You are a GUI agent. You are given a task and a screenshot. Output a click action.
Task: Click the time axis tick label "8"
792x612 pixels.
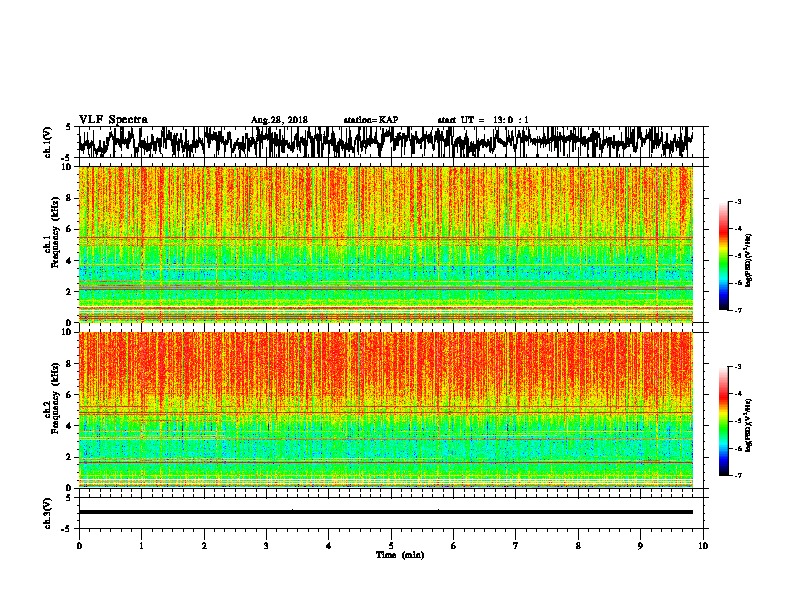pos(578,546)
